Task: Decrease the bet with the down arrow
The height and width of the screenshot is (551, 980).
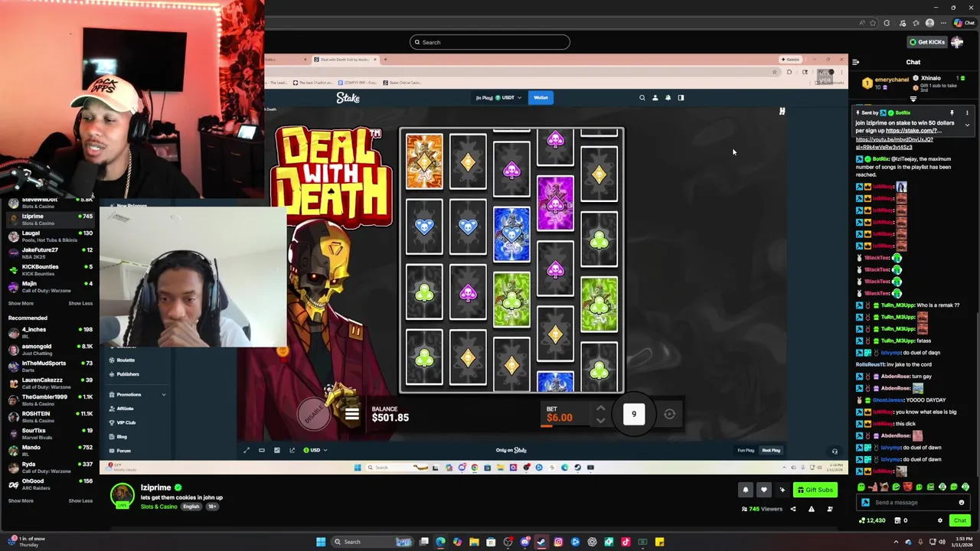Action: [600, 420]
